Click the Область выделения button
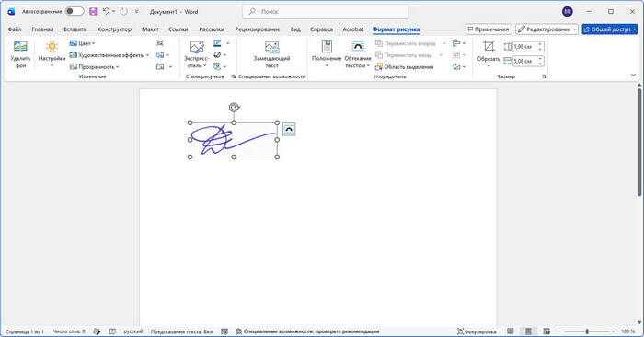This screenshot has width=644, height=337. (405, 66)
